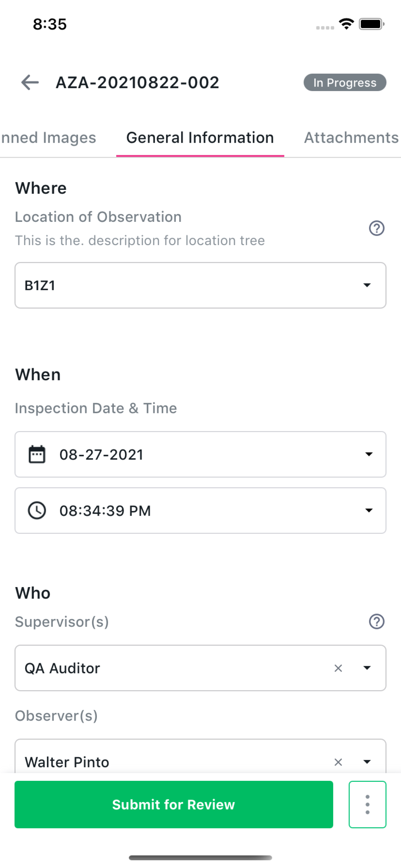
Task: Switch to the Images tab
Action: [48, 138]
